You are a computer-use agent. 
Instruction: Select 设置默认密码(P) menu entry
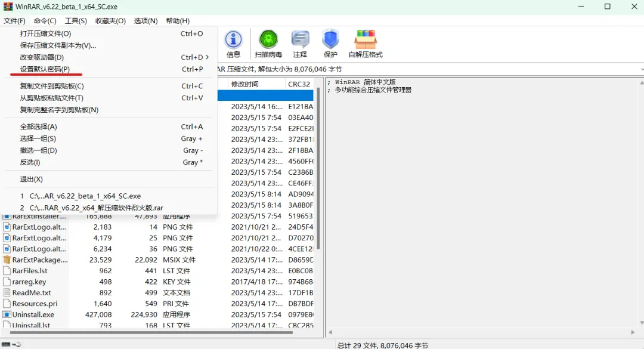point(109,69)
